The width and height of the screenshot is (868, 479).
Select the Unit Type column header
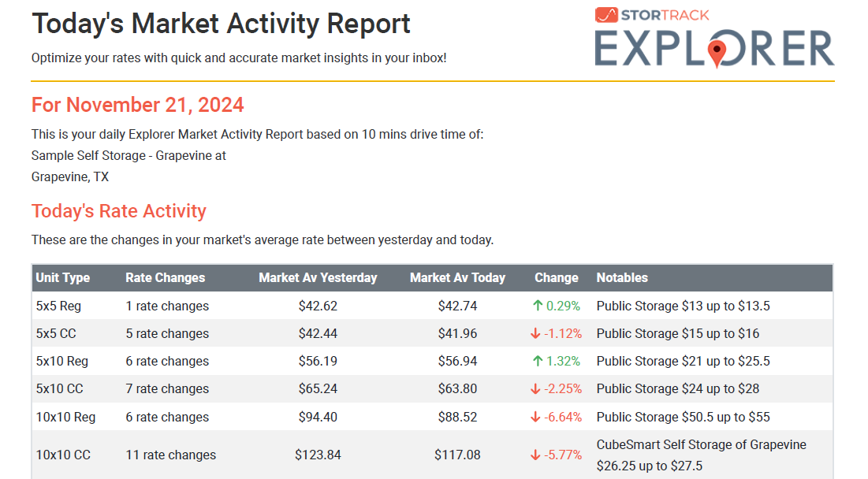(63, 278)
